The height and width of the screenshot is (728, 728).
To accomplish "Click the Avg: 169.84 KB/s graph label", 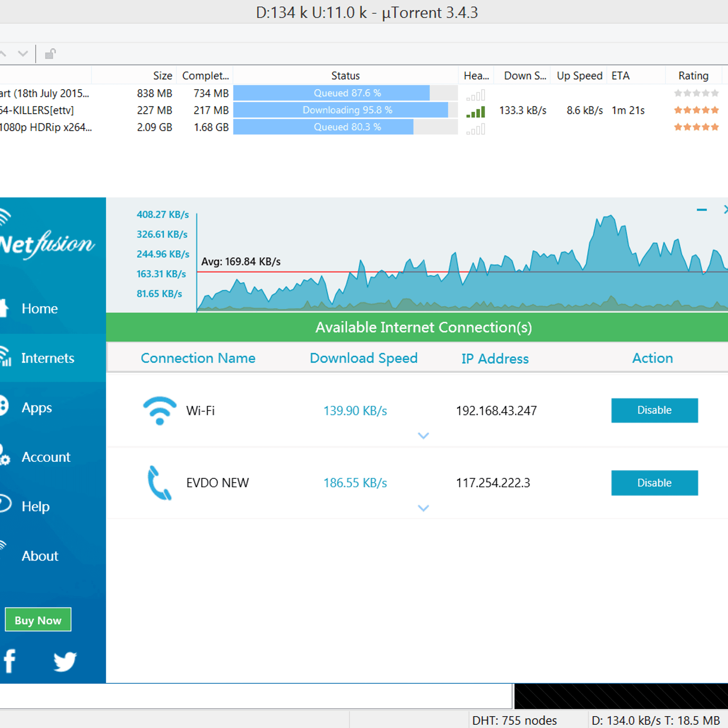I will (x=241, y=262).
